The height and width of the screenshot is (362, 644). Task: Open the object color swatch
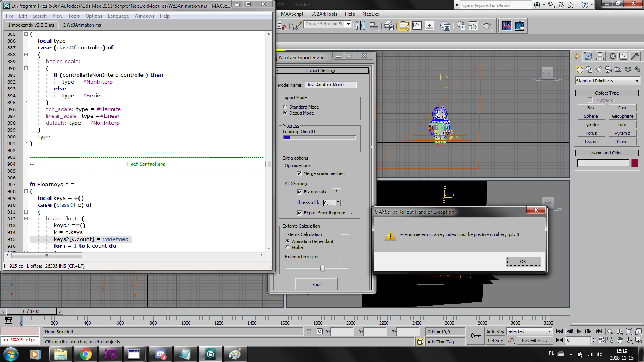pyautogui.click(x=634, y=163)
